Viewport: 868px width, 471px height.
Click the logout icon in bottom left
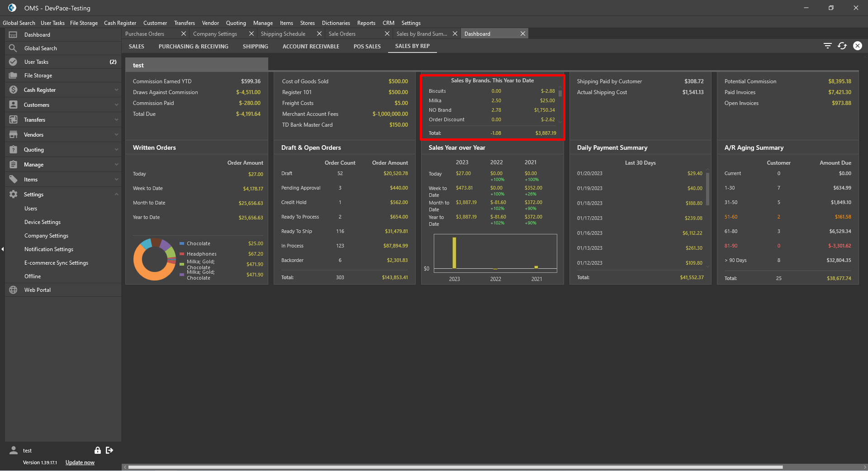coord(109,450)
